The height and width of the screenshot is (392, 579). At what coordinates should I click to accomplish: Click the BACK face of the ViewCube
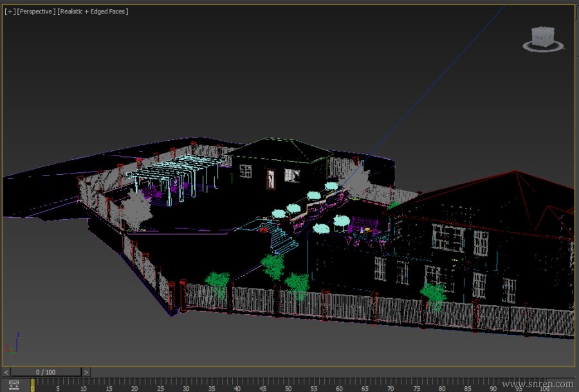pos(540,39)
